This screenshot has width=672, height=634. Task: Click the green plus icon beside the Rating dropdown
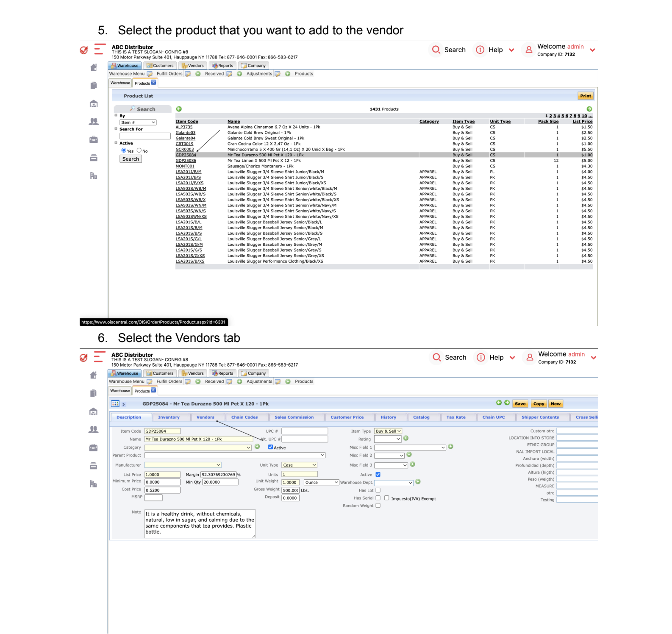coord(406,438)
